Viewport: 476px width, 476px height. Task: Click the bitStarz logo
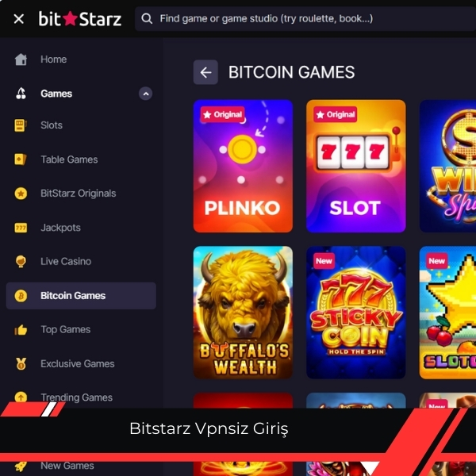[80, 19]
